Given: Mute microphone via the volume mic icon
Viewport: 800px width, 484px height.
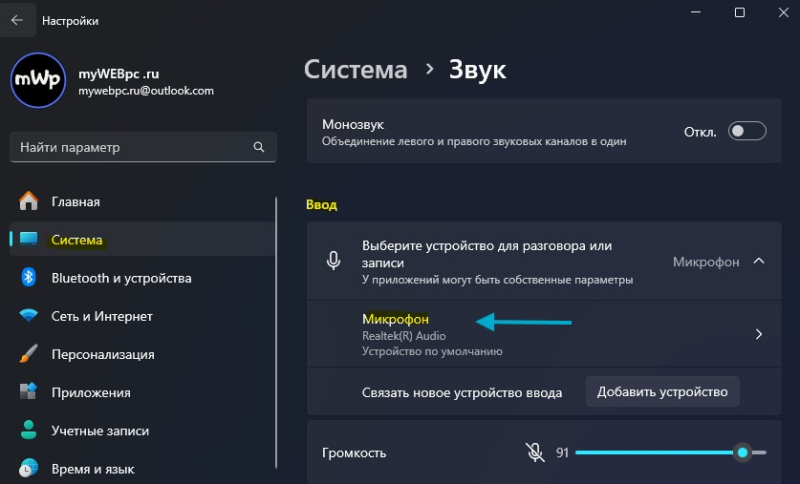Looking at the screenshot, I should point(535,453).
